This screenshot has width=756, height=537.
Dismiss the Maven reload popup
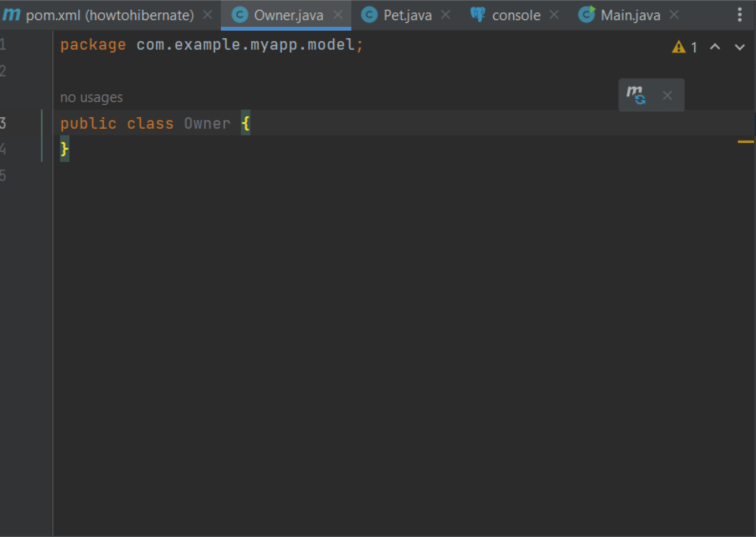pos(667,96)
